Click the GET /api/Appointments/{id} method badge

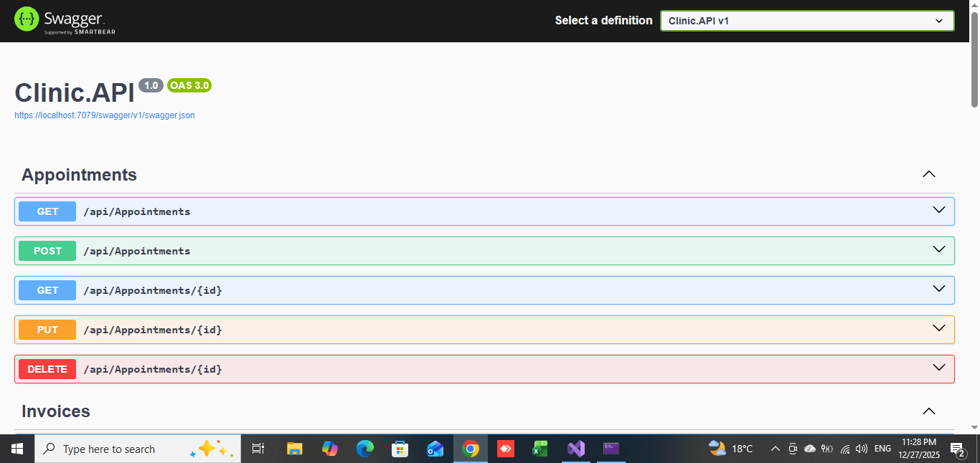click(x=47, y=290)
